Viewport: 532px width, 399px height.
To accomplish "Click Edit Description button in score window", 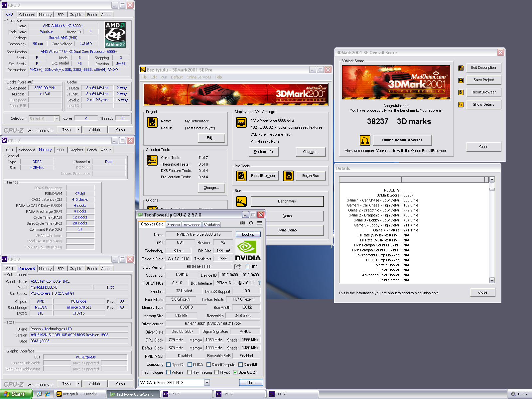I will coord(483,67).
